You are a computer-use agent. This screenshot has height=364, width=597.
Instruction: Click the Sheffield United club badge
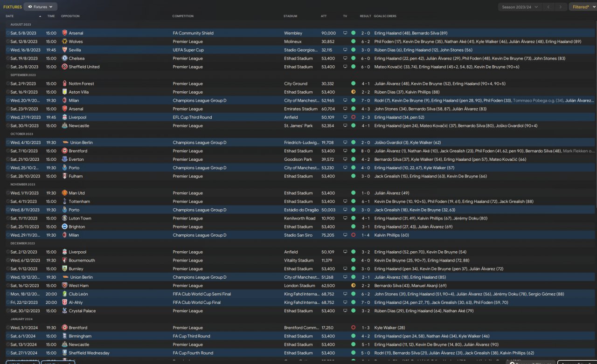click(x=64, y=67)
